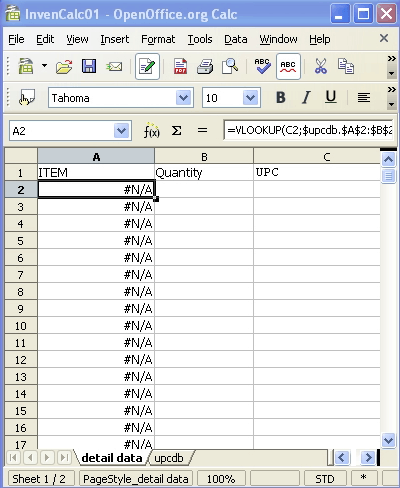Go to previous sheet tab navigation arrow
Viewport: 400px width, 488px height.
[30, 458]
